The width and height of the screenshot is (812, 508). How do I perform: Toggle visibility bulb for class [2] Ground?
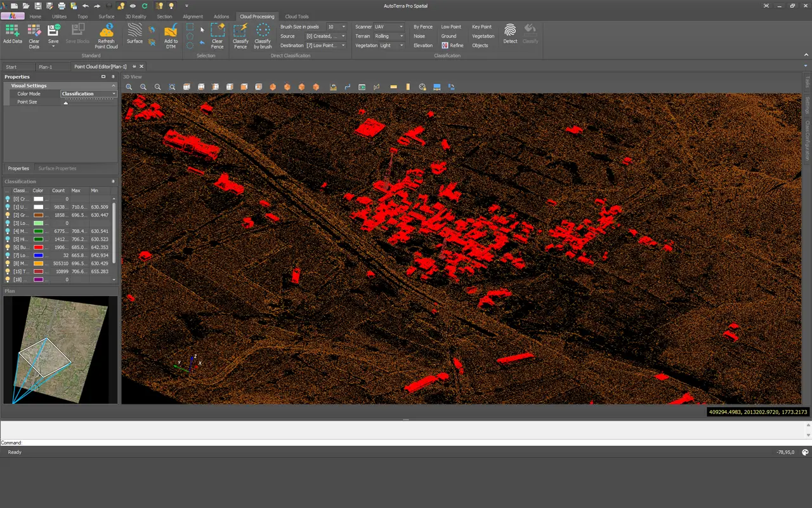point(8,215)
